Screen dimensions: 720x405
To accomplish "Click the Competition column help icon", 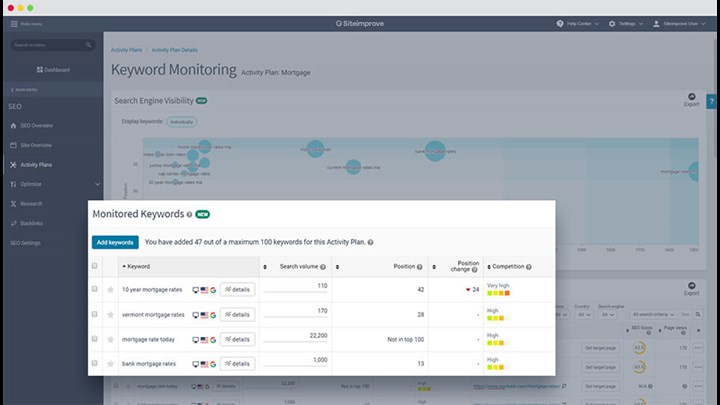I will point(527,267).
